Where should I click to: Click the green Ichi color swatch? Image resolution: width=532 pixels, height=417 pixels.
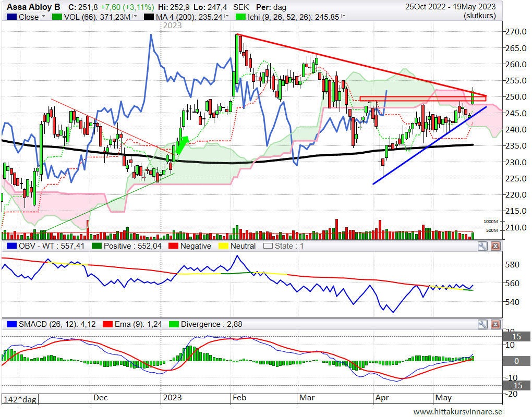[x=240, y=17]
